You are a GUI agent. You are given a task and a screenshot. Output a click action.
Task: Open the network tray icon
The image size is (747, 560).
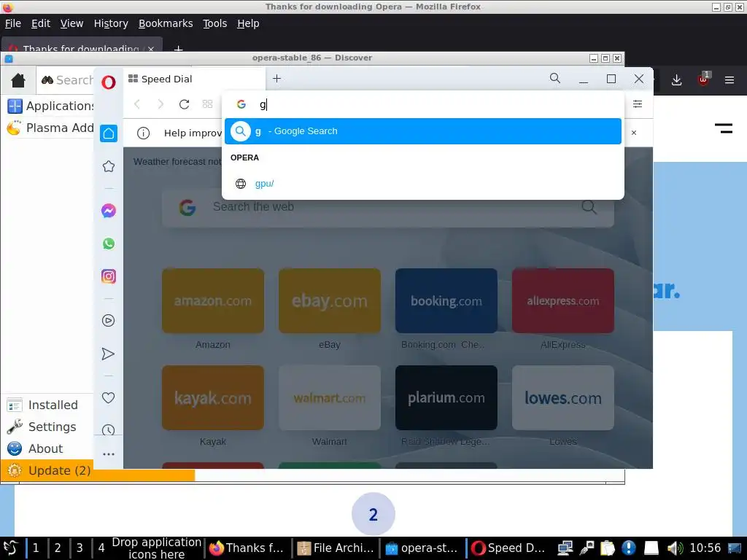(565, 548)
